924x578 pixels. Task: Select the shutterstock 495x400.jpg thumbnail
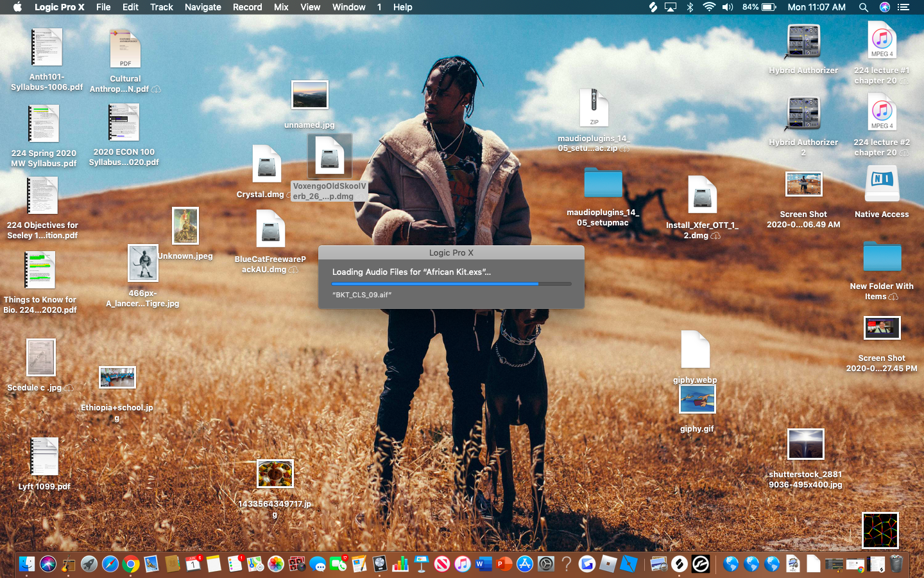pos(805,444)
